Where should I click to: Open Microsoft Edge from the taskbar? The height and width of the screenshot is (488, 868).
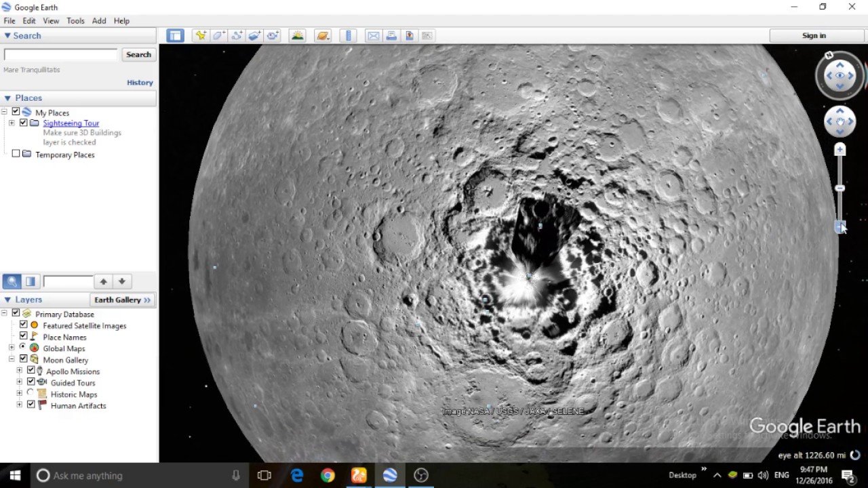(x=297, y=476)
